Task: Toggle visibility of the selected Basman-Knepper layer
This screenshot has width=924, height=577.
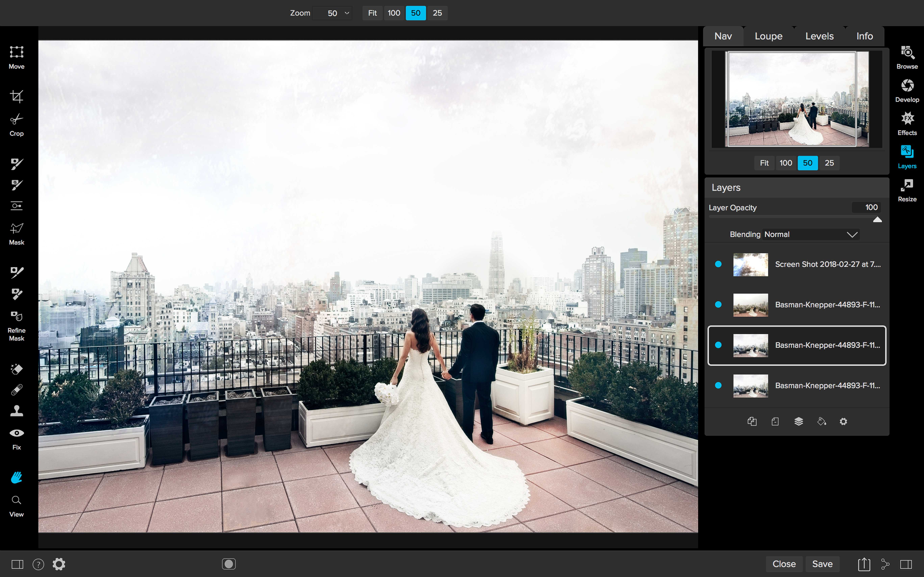Action: tap(718, 345)
